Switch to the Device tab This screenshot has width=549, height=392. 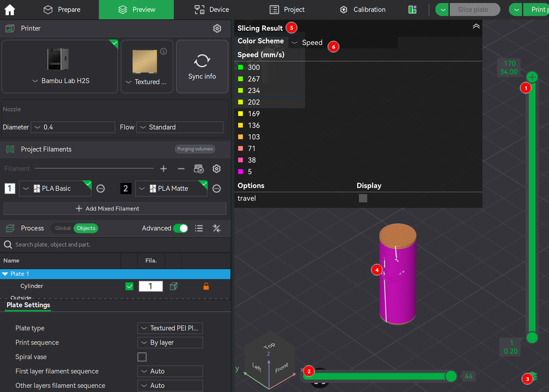[x=212, y=10]
